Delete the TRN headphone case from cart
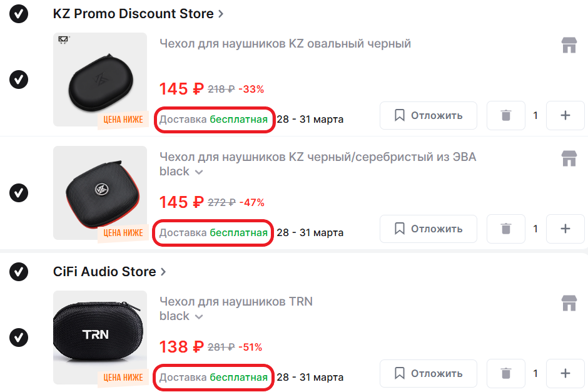 click(x=506, y=373)
